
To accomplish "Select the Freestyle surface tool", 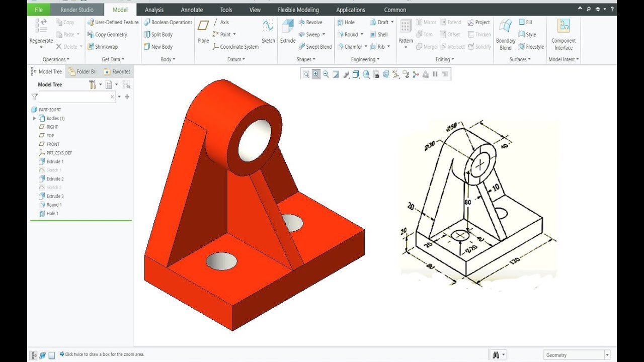I will click(531, 47).
